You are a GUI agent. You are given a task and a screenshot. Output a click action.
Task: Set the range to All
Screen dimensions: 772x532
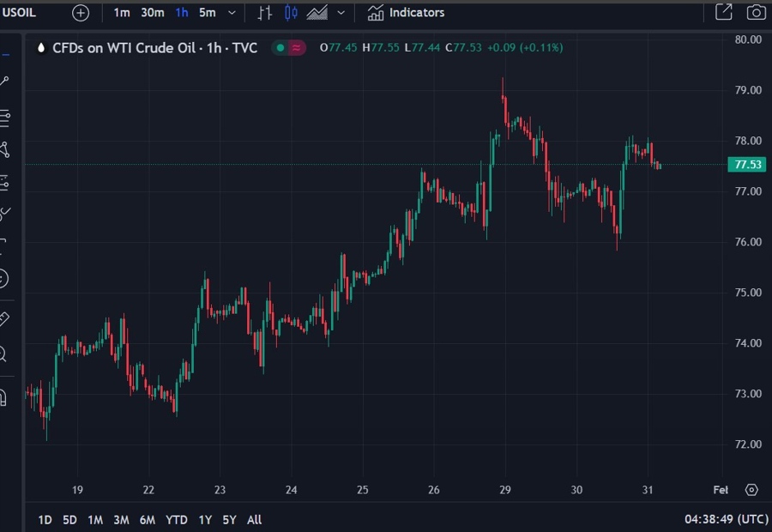click(254, 520)
